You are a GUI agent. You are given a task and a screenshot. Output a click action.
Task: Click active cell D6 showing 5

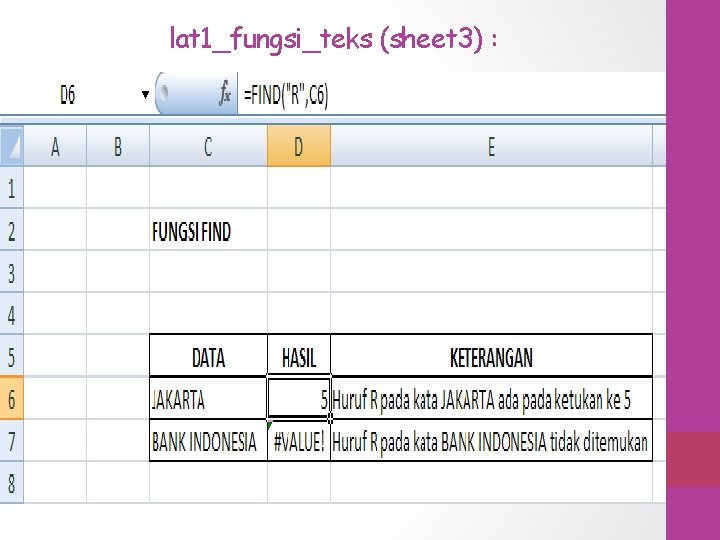[x=299, y=399]
